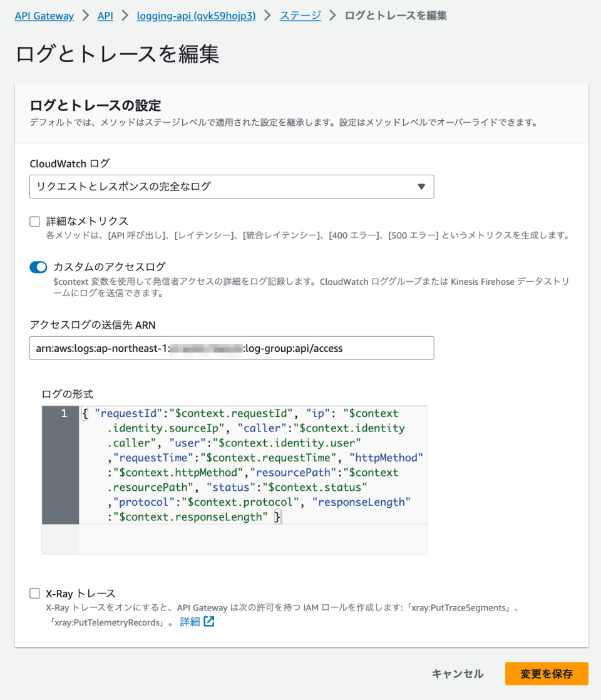Viewport: 601px width, 700px height.
Task: Expand the リクエストとレスポンスの完全なログ selector
Action: tap(232, 186)
